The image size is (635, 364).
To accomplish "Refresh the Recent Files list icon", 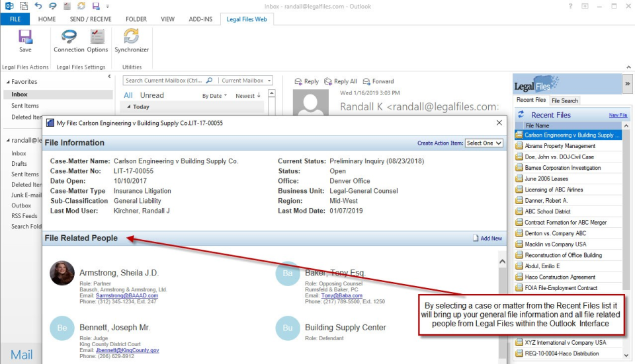I will coord(521,114).
